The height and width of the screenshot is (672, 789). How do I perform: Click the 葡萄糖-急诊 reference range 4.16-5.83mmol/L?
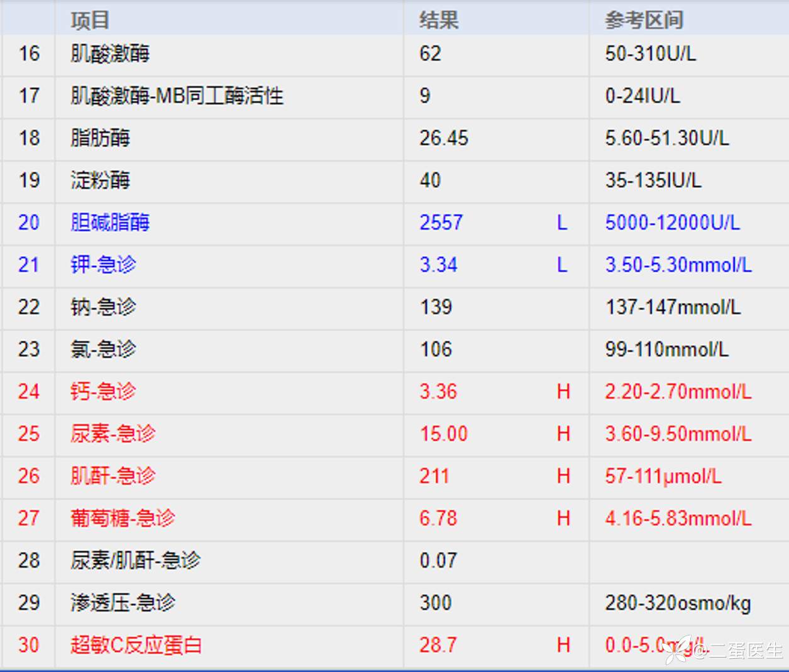678,519
